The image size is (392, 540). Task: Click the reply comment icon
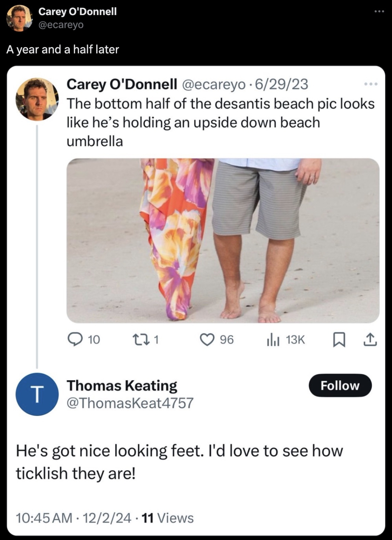point(75,339)
